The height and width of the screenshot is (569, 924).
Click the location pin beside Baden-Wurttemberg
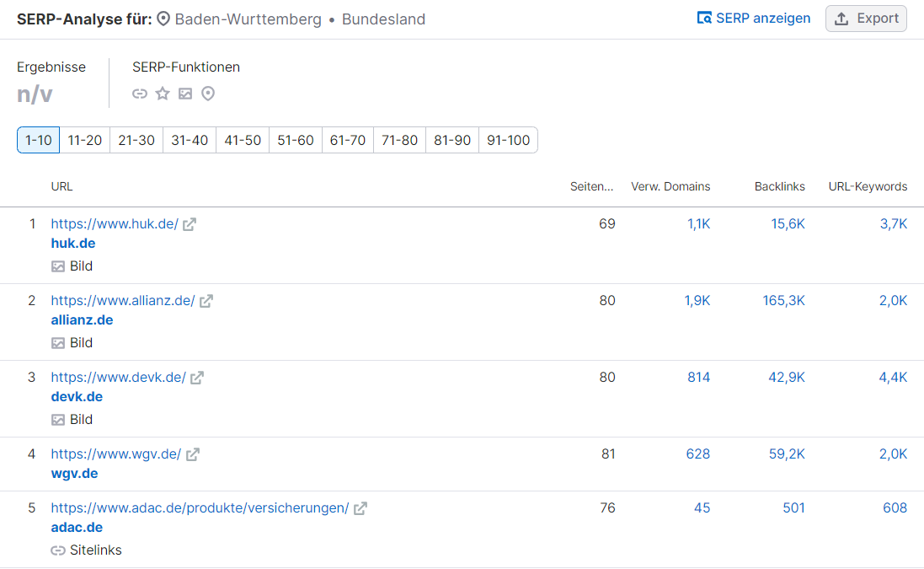point(163,18)
